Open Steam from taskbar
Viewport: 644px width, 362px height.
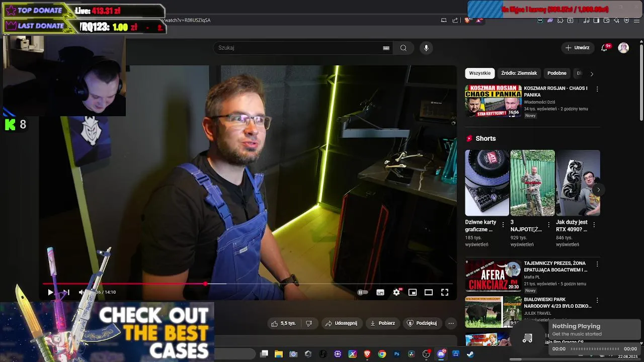470,354
